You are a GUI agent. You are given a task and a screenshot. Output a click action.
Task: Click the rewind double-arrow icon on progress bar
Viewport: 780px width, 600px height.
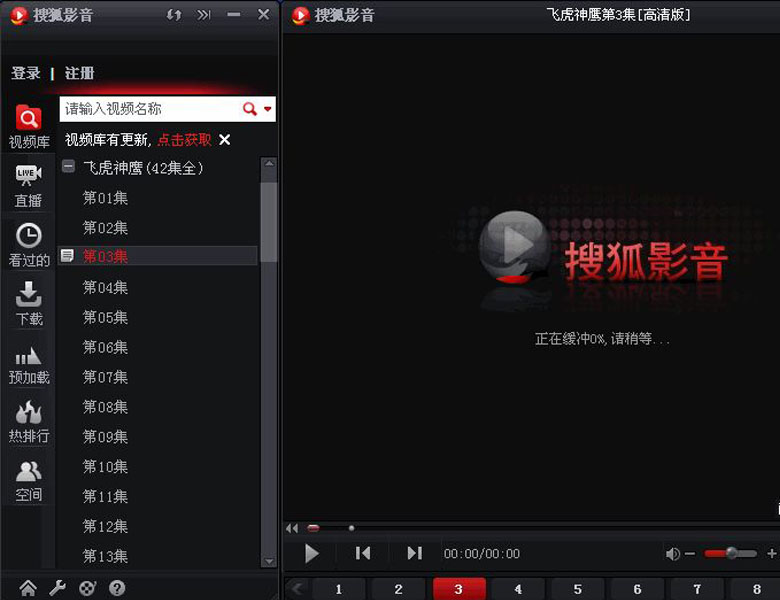point(292,528)
